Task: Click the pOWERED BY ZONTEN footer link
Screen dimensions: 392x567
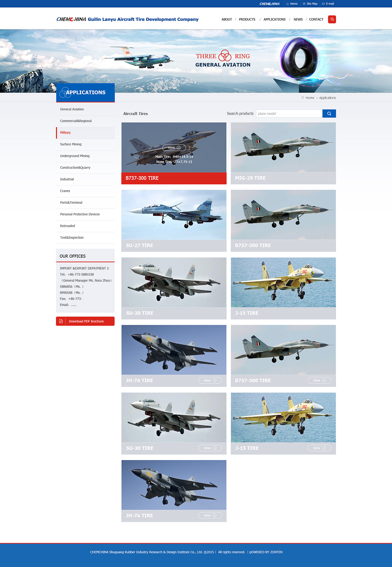Action: point(266,552)
